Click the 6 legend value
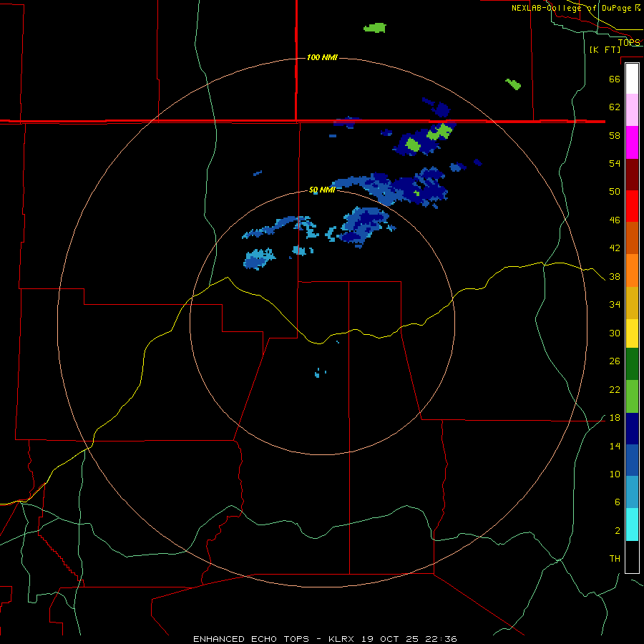Image resolution: width=644 pixels, height=644 pixels. click(618, 502)
